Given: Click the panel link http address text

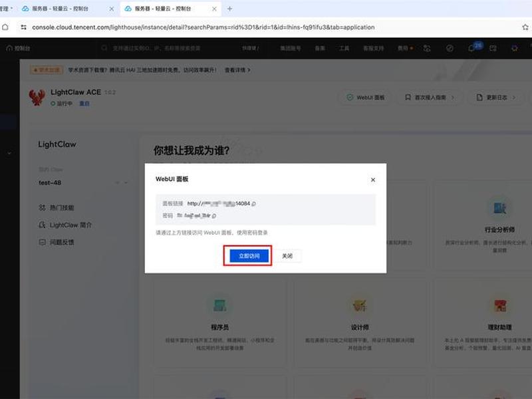Looking at the screenshot, I should (x=219, y=203).
